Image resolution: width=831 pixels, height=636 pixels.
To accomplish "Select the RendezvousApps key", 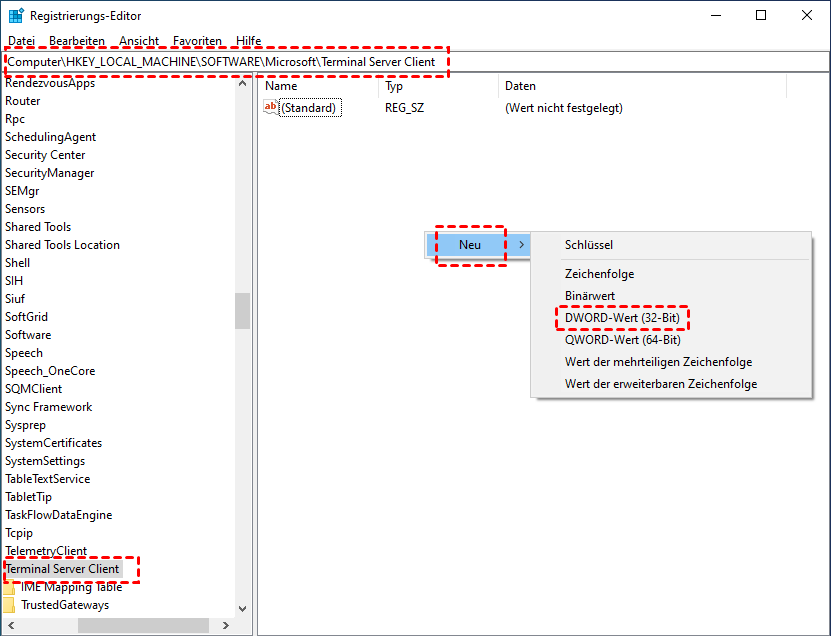I will [50, 83].
